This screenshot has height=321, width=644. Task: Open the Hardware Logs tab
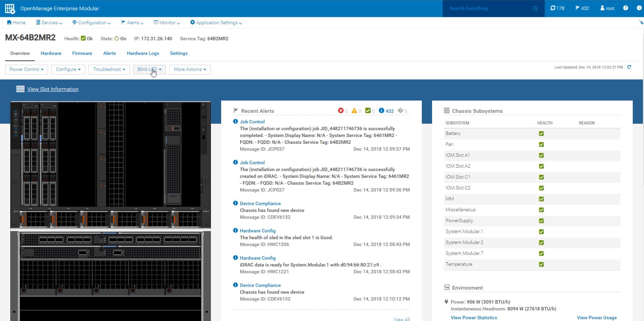pos(143,53)
